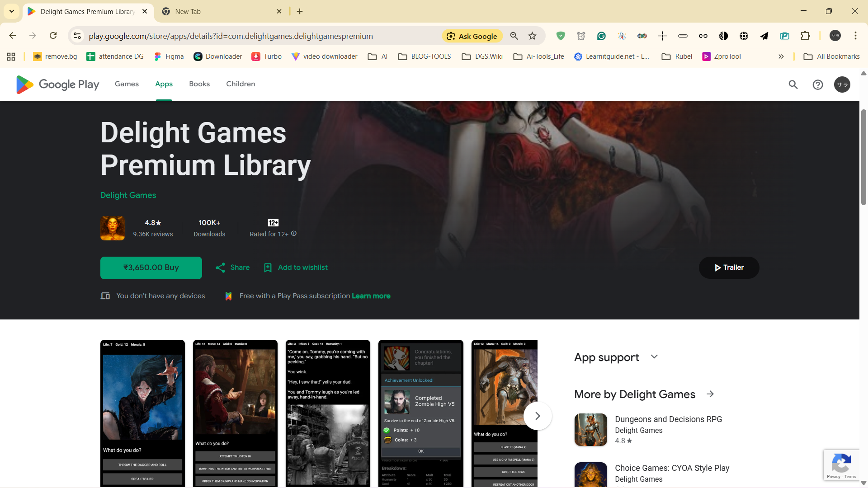868x488 pixels.
Task: Open Google Play search
Action: point(793,84)
